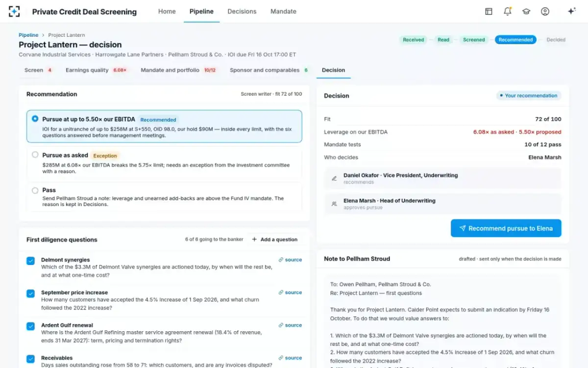This screenshot has height=368, width=588.
Task: Open the Mandate and portfolio tab
Action: [x=178, y=70]
